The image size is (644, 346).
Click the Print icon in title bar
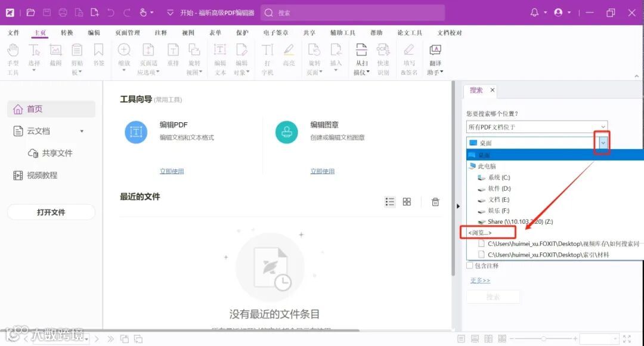tap(63, 13)
